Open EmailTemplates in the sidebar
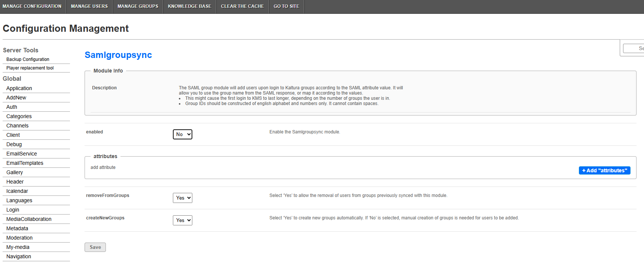644x262 pixels. tap(25, 163)
